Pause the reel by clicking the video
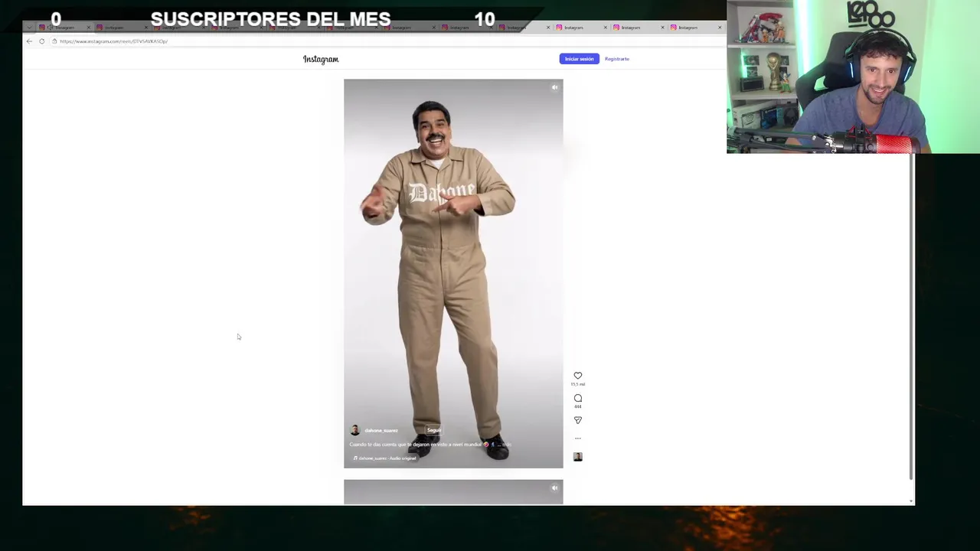The width and height of the screenshot is (980, 551). 453,273
